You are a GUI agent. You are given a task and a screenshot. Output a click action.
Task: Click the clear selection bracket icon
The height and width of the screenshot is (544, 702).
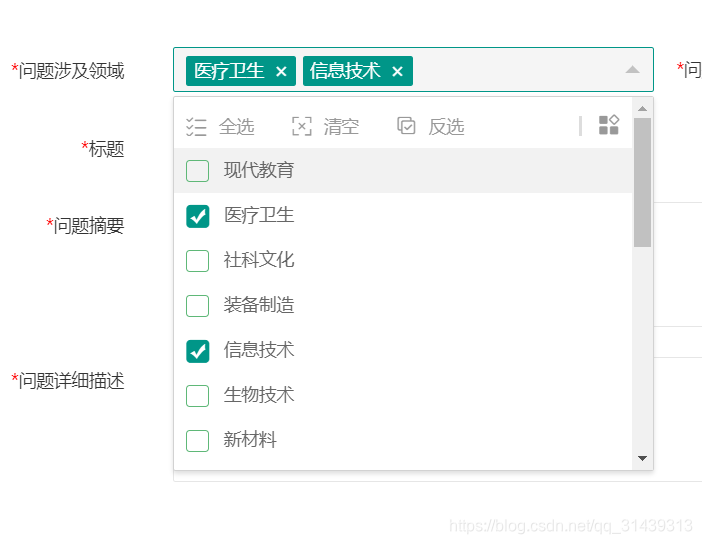tap(302, 126)
